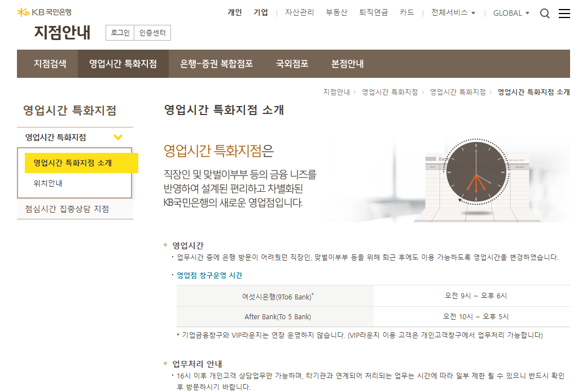Select highlighted 영업시간 특화지점 소개 sidebar item
Image resolution: width=587 pixels, height=392 pixels.
tap(81, 163)
